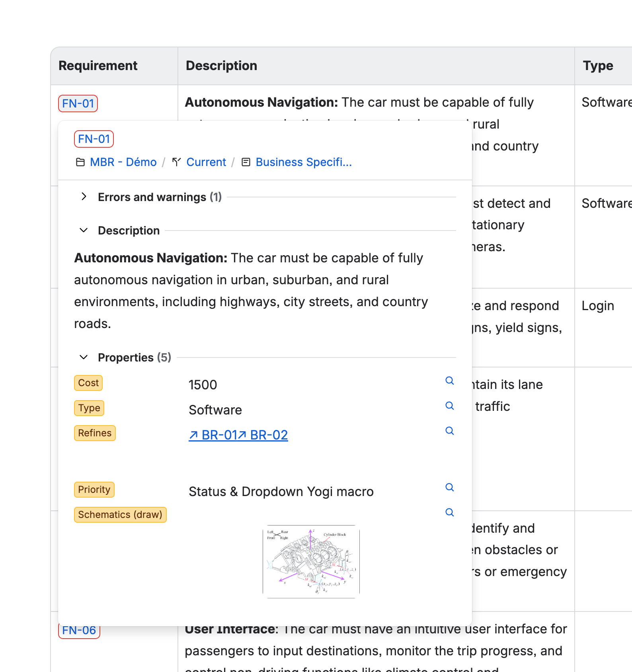The width and height of the screenshot is (632, 672).
Task: Click the Schematics (draw) property label
Action: pyautogui.click(x=120, y=515)
